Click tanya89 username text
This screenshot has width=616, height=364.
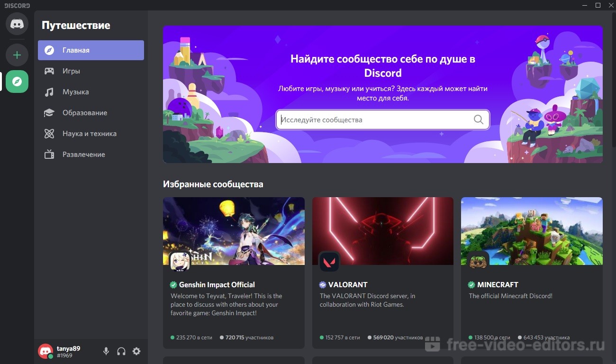(x=68, y=348)
